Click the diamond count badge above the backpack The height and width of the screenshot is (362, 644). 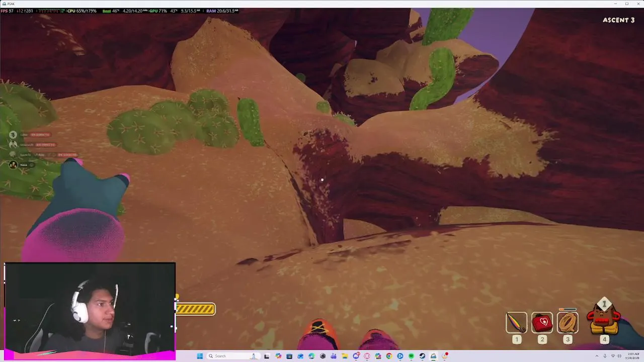coord(604,304)
